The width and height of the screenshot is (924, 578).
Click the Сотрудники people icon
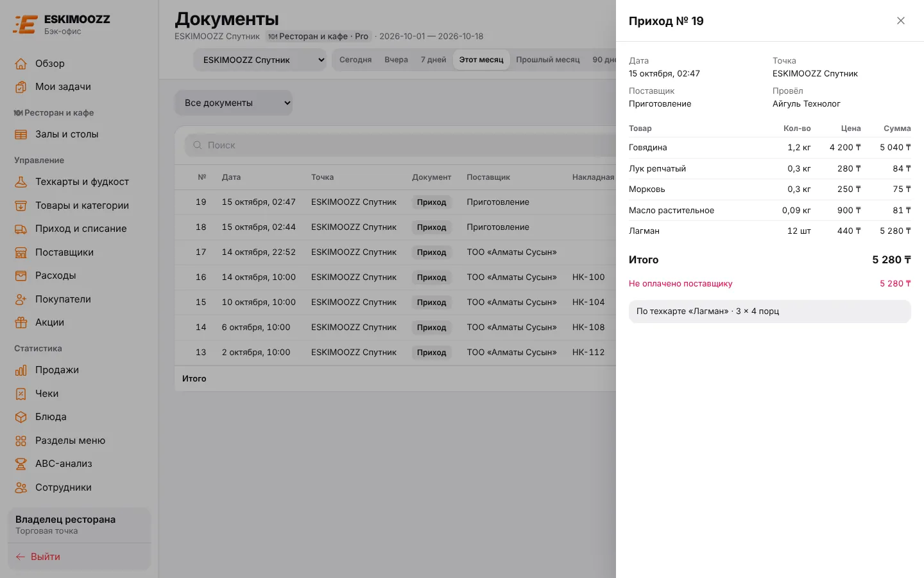click(x=21, y=487)
